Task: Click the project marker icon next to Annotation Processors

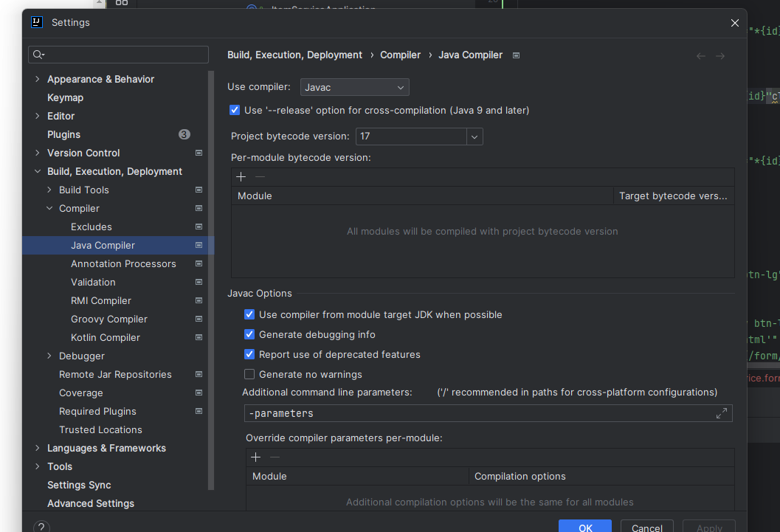Action: 199,263
